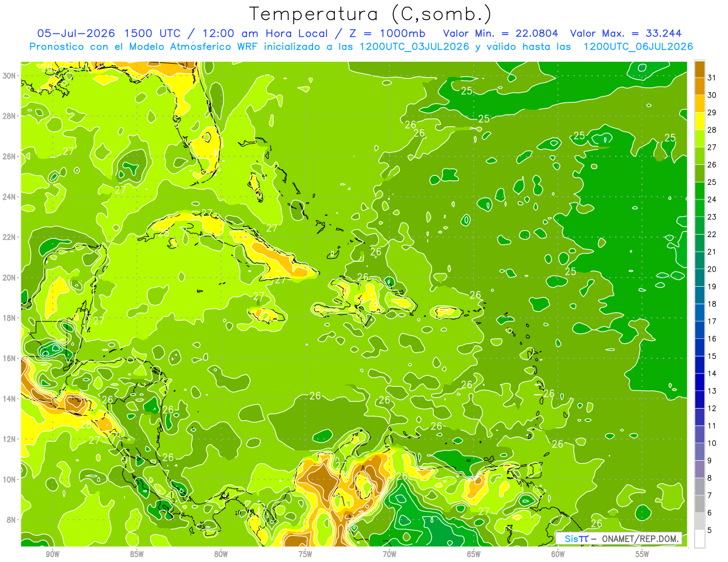Click the white swatch below legend value 5
Image resolution: width=728 pixels, height=562 pixels.
click(x=699, y=539)
